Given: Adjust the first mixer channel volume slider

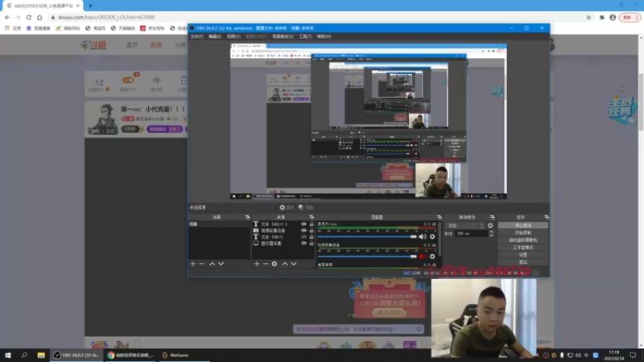Looking at the screenshot, I should click(x=367, y=237).
